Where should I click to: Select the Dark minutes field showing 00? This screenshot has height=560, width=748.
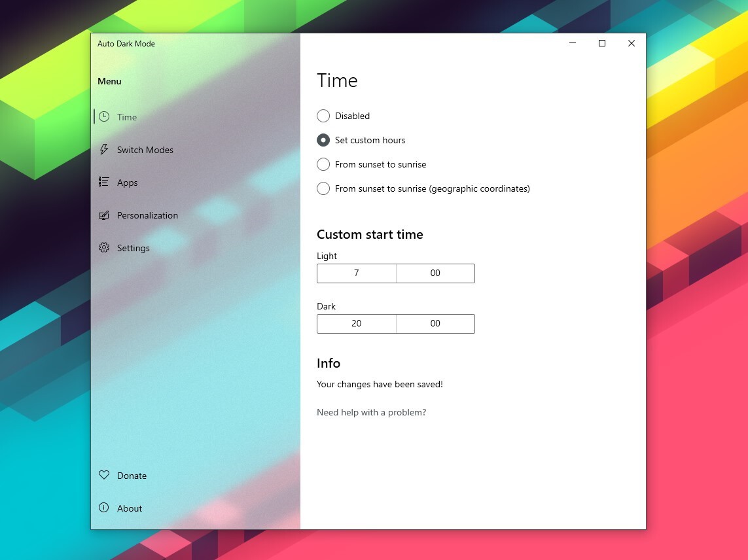[435, 323]
